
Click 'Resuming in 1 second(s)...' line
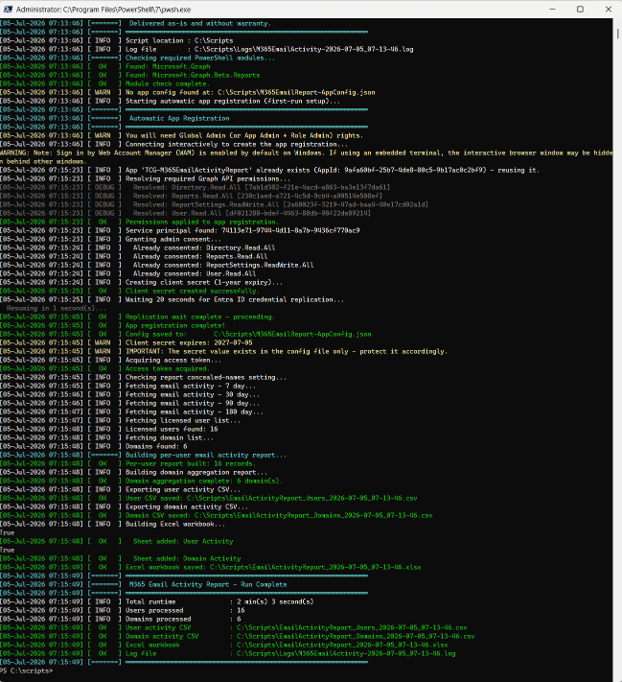[56, 308]
